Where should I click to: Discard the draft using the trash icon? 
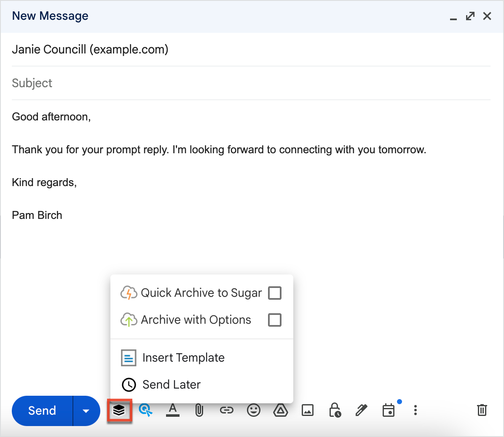tap(482, 410)
